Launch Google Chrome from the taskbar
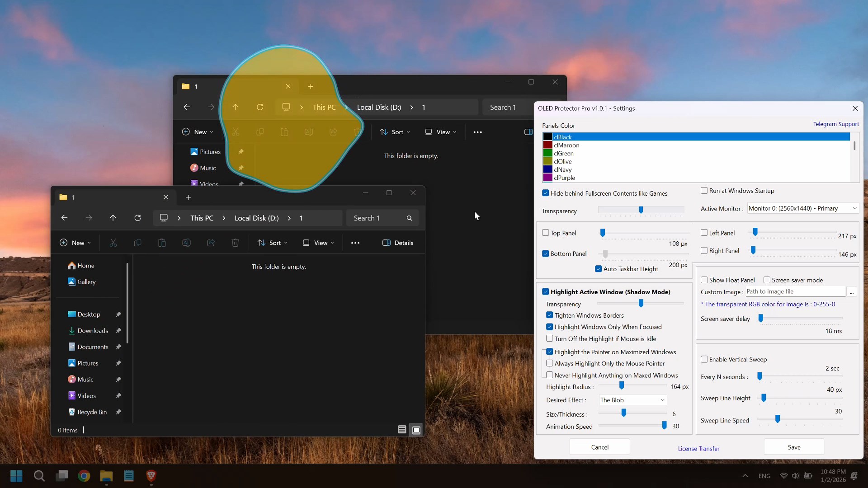This screenshot has width=868, height=488. coord(84,475)
